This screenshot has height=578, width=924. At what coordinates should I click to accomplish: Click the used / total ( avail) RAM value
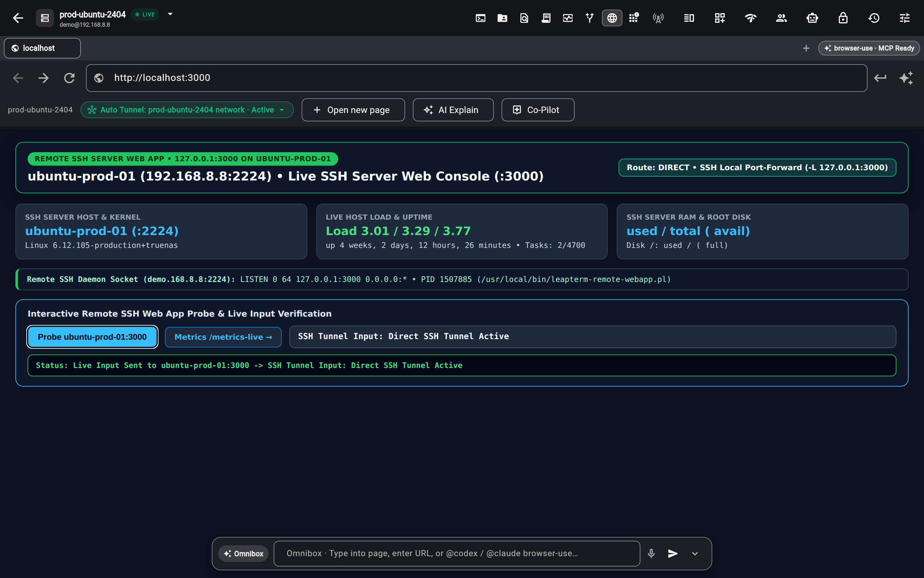(x=688, y=231)
